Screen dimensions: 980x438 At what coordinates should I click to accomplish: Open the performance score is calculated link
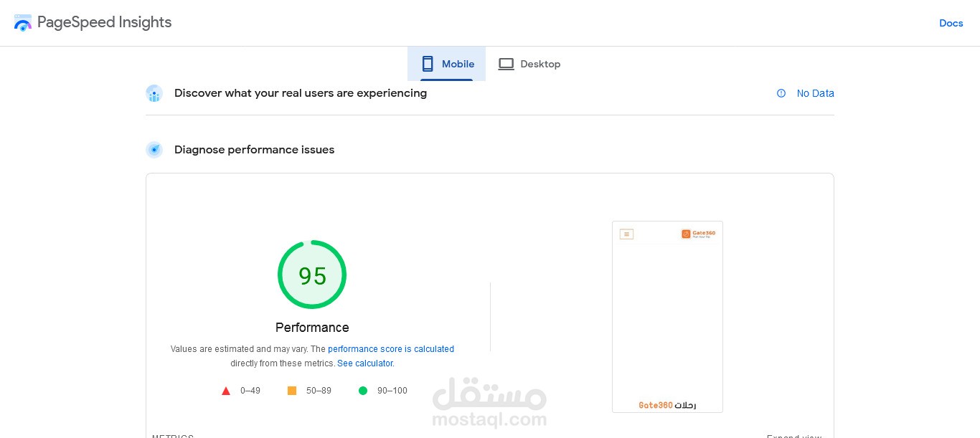(391, 349)
